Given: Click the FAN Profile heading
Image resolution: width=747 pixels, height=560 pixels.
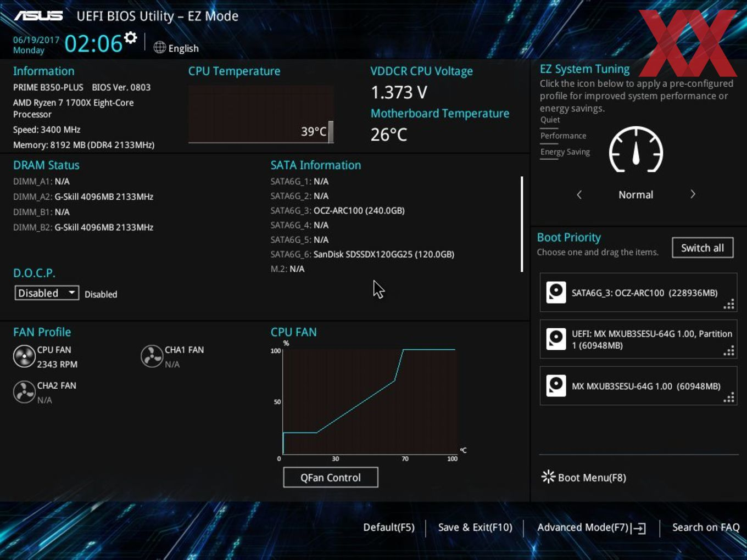Looking at the screenshot, I should click(42, 332).
